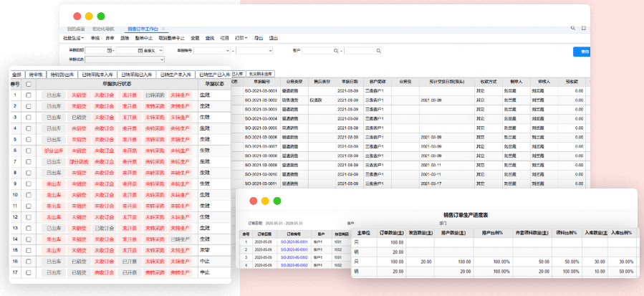This screenshot has height=296, width=644.
Task: Click 退出 in the toolbar
Action: [273, 38]
